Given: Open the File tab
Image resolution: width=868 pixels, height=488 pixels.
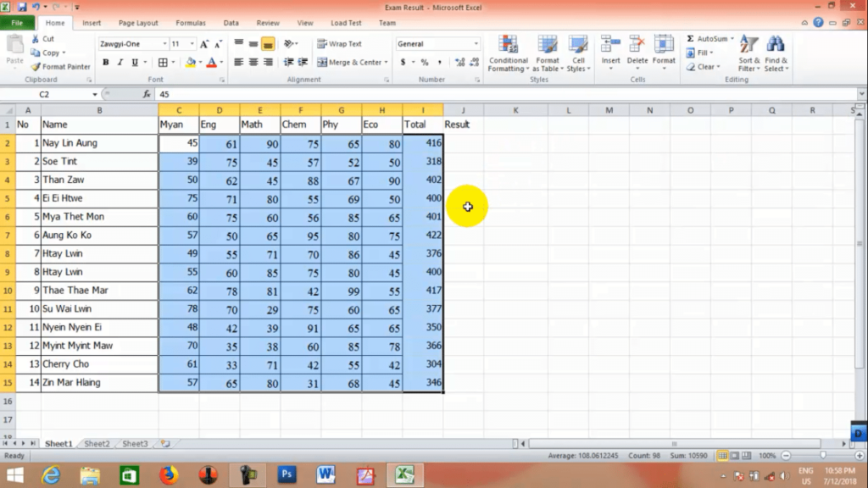Looking at the screenshot, I should pos(17,23).
